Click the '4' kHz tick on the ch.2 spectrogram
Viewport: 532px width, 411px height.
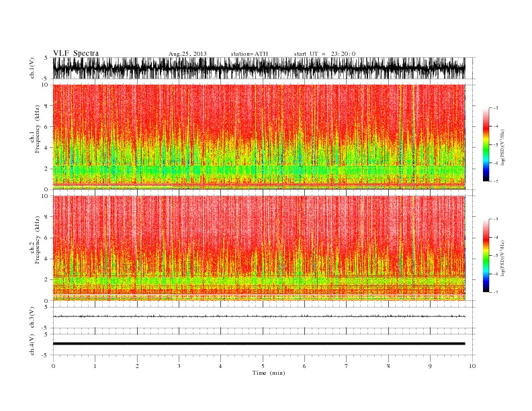click(46, 259)
